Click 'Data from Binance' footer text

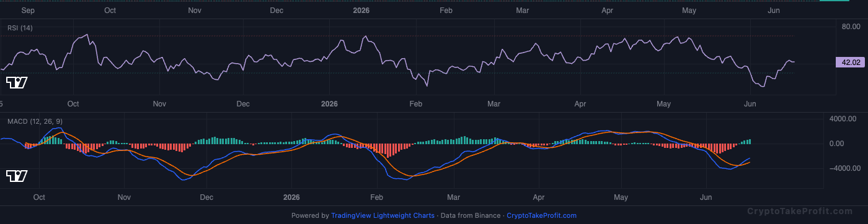click(470, 215)
